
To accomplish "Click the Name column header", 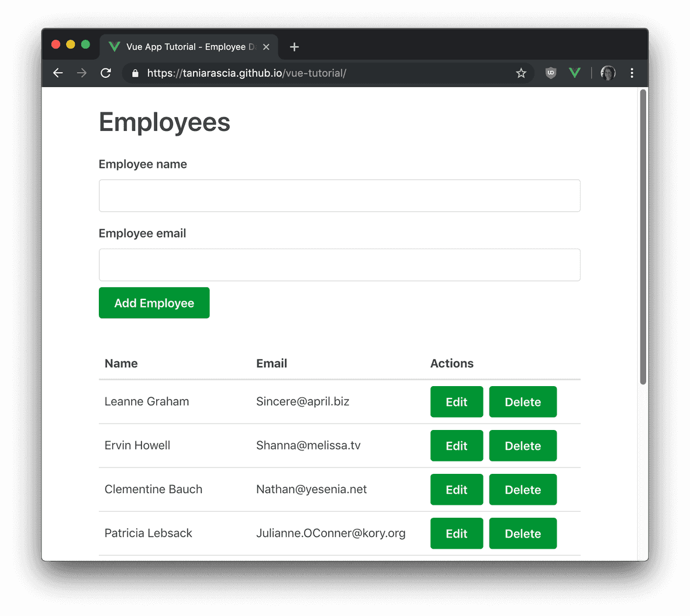I will 121,363.
